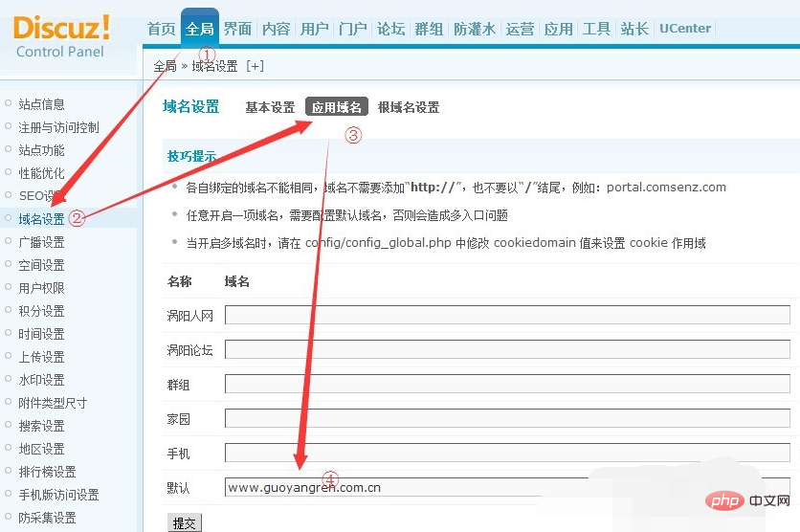
Task: Click the Discuz! Control Panel logo
Action: (60, 36)
